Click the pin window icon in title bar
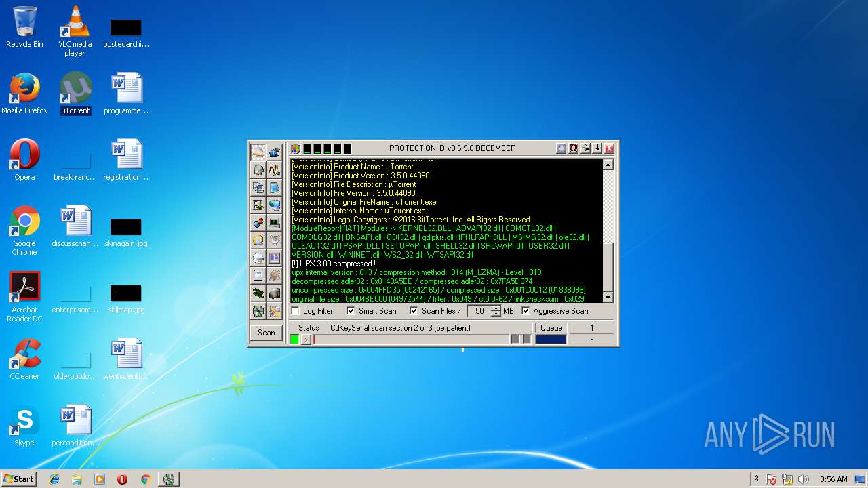Image resolution: width=868 pixels, height=488 pixels. (x=585, y=148)
